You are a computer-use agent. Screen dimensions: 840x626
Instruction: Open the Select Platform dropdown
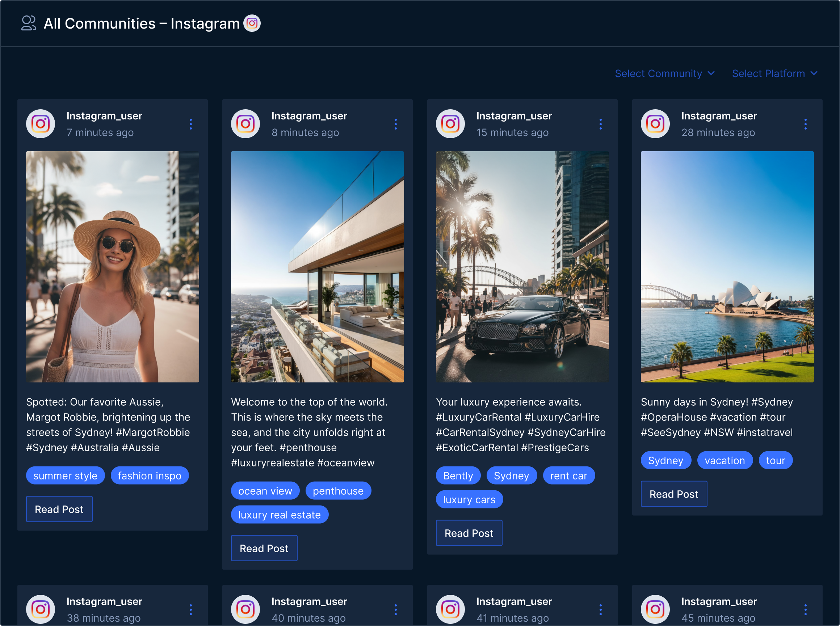click(x=774, y=73)
